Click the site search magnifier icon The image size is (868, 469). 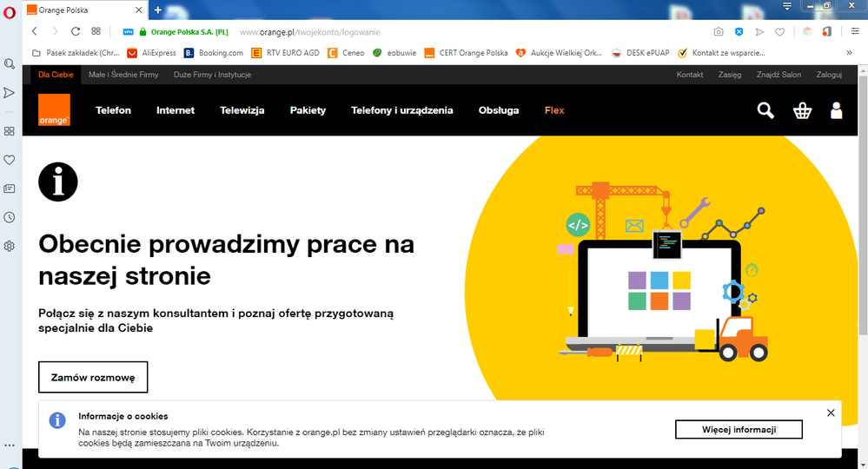pyautogui.click(x=765, y=110)
